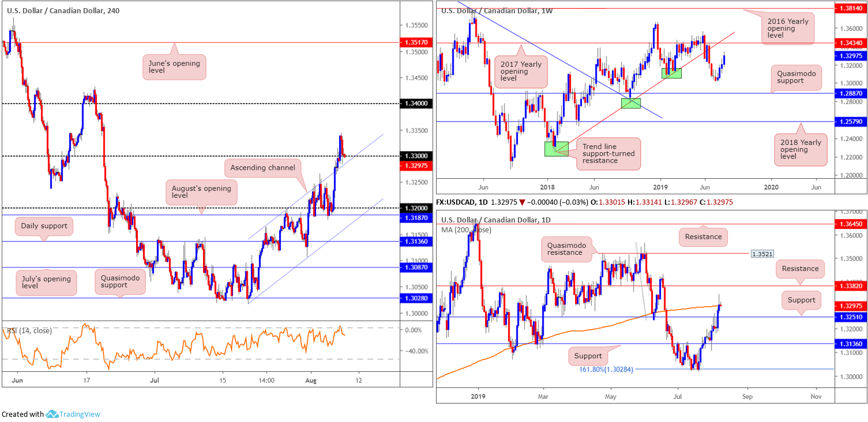Select the green box beside the trend line callout
The height and width of the screenshot is (422, 868).
click(x=557, y=149)
